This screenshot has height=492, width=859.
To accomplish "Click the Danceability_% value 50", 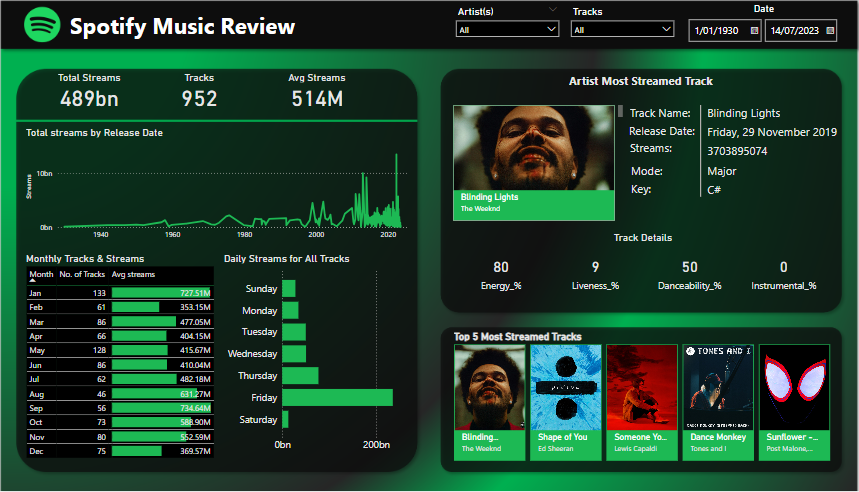I will click(690, 267).
